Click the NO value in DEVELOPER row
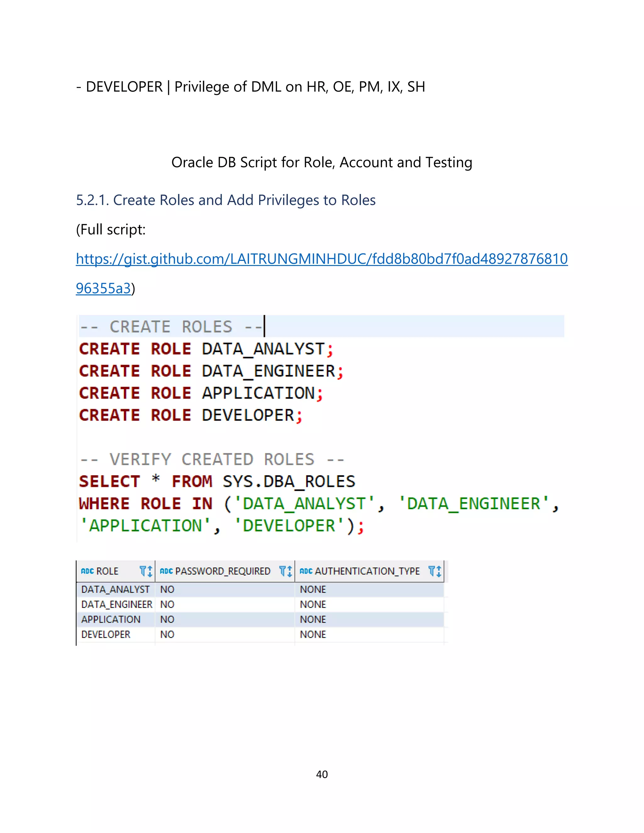Screen dimensions: 644x833 (x=167, y=634)
